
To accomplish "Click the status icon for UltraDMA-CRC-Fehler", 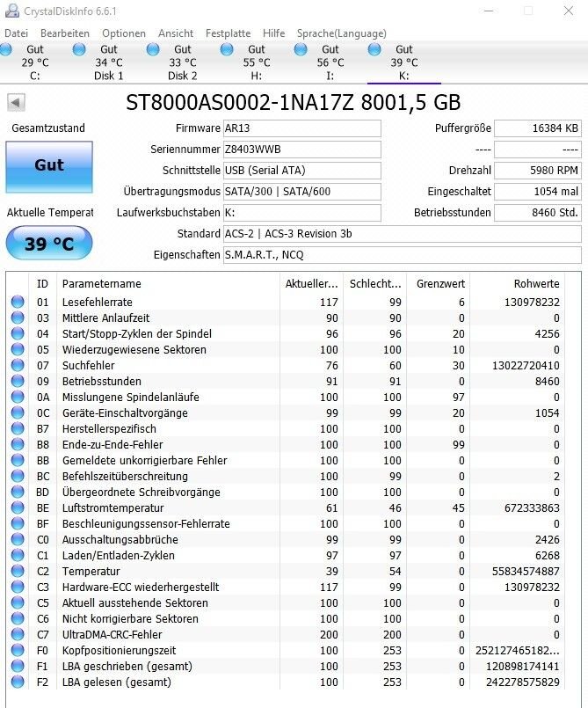I will tap(18, 634).
